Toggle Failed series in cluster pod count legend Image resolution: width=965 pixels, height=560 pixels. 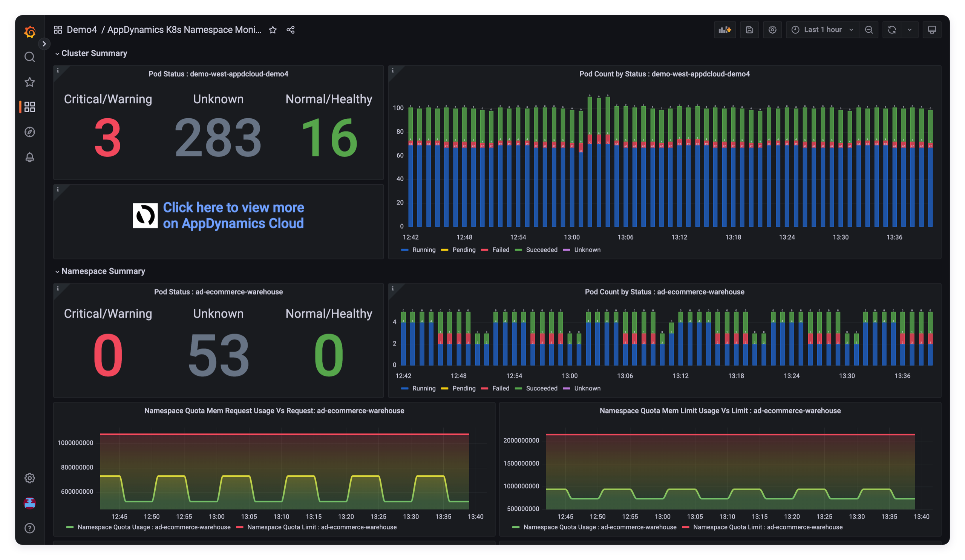point(501,249)
